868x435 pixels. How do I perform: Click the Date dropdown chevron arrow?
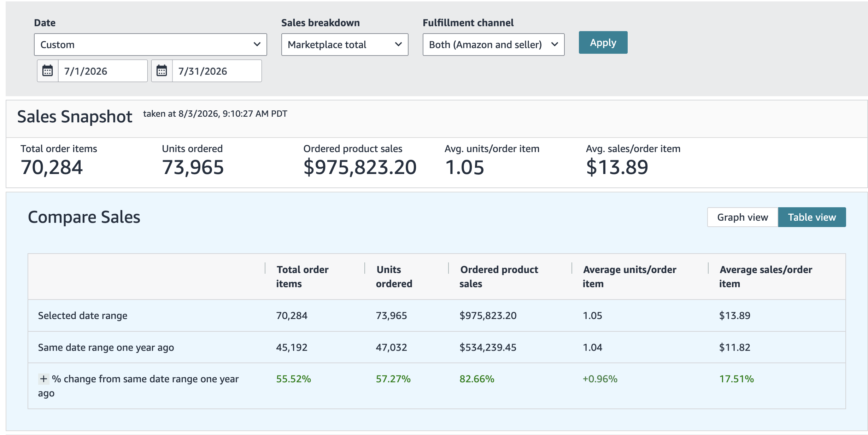pyautogui.click(x=257, y=45)
